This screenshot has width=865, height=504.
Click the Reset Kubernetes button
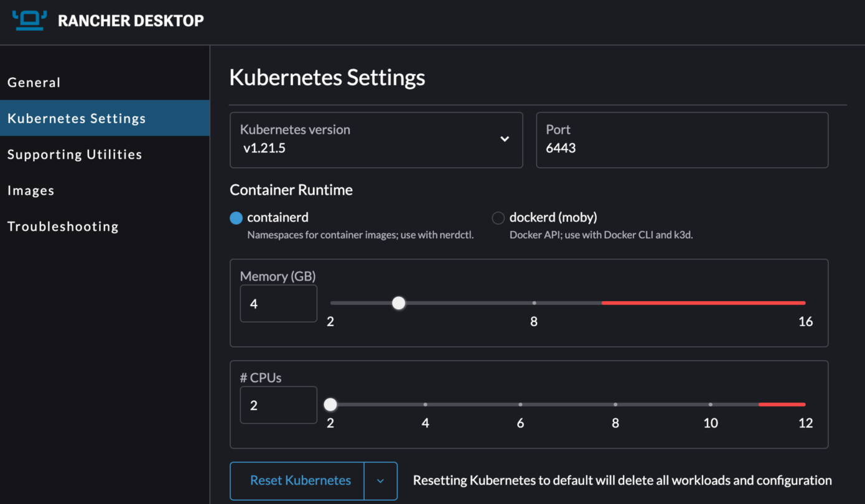tap(297, 480)
